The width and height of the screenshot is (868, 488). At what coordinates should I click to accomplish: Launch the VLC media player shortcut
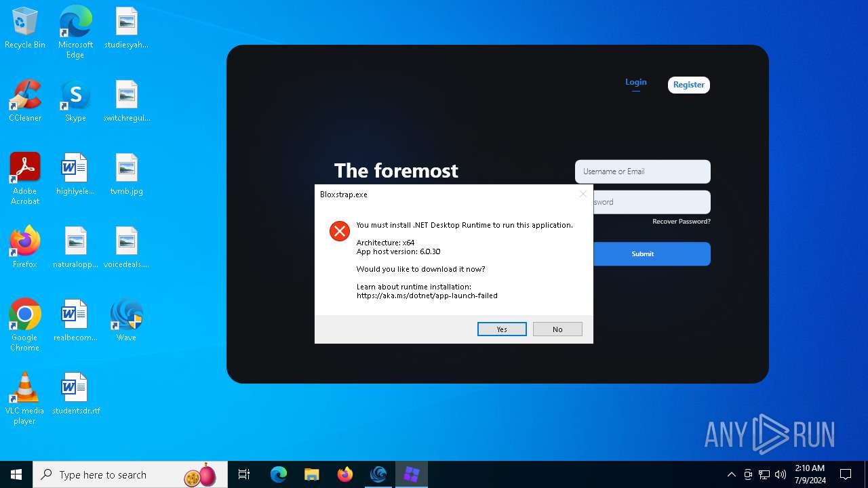(x=25, y=399)
